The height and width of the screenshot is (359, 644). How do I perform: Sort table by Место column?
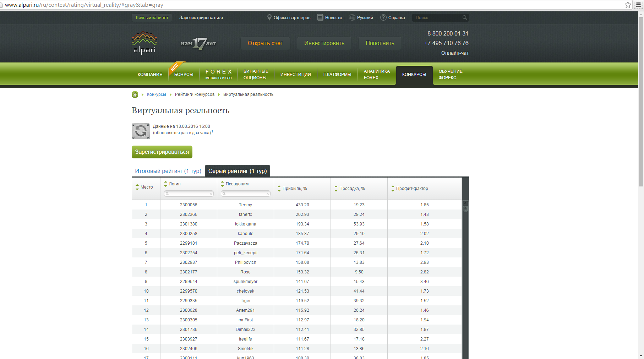[137, 187]
